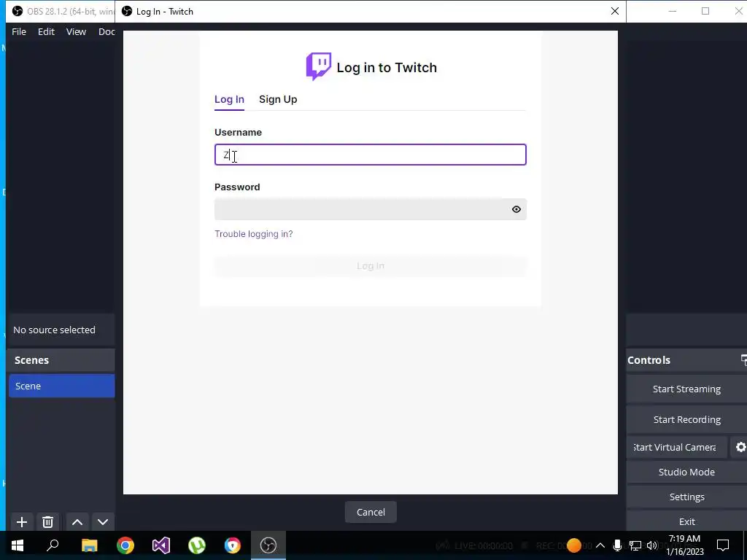The width and height of the screenshot is (747, 560).
Task: Open File Explorer from the taskbar
Action: click(x=89, y=545)
